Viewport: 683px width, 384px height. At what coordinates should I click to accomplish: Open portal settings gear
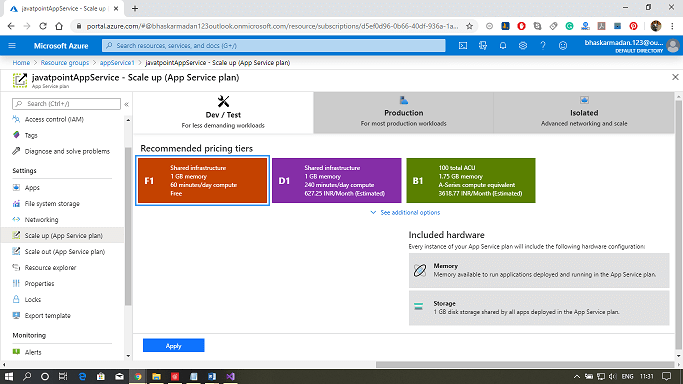tap(523, 46)
